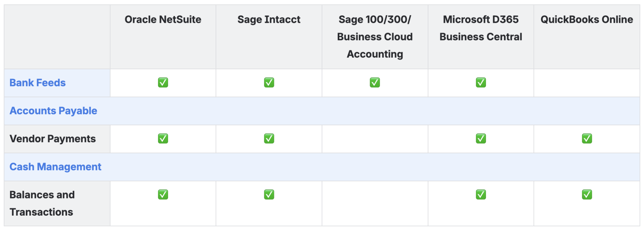644x231 pixels.
Task: Click Vendor Payments checkmark for Sage Intacct
Action: (269, 138)
